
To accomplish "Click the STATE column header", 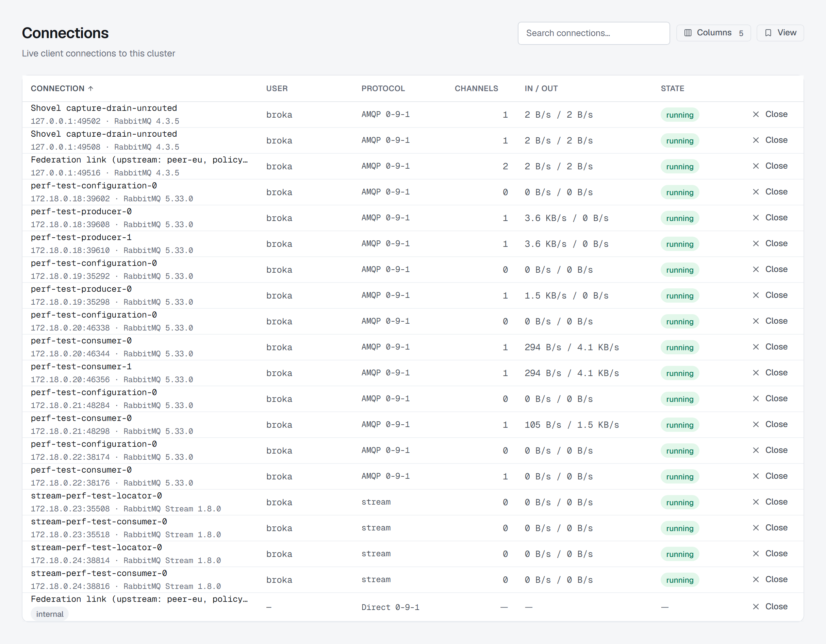I will point(673,88).
